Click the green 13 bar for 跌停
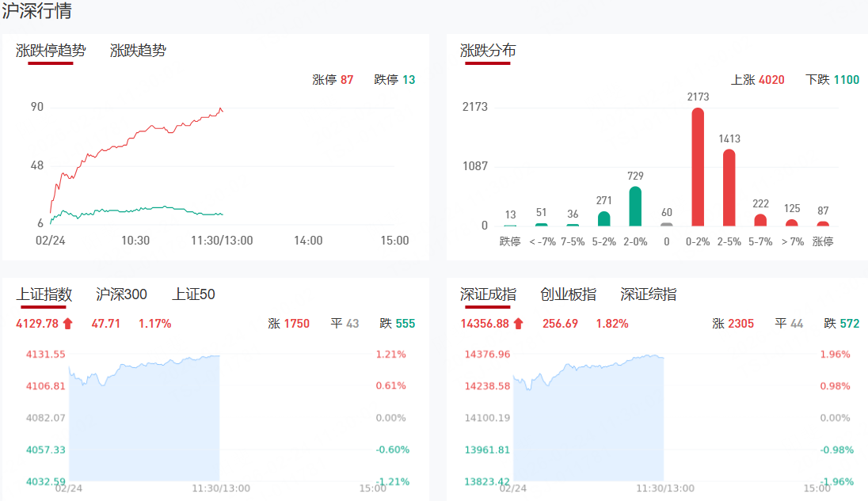The height and width of the screenshot is (501, 868). pos(510,226)
